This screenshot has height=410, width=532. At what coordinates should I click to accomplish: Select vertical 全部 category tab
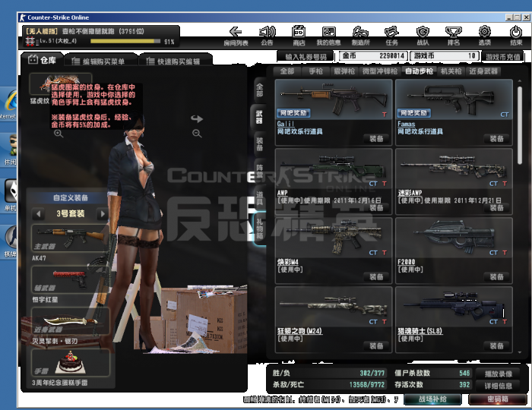coord(260,90)
